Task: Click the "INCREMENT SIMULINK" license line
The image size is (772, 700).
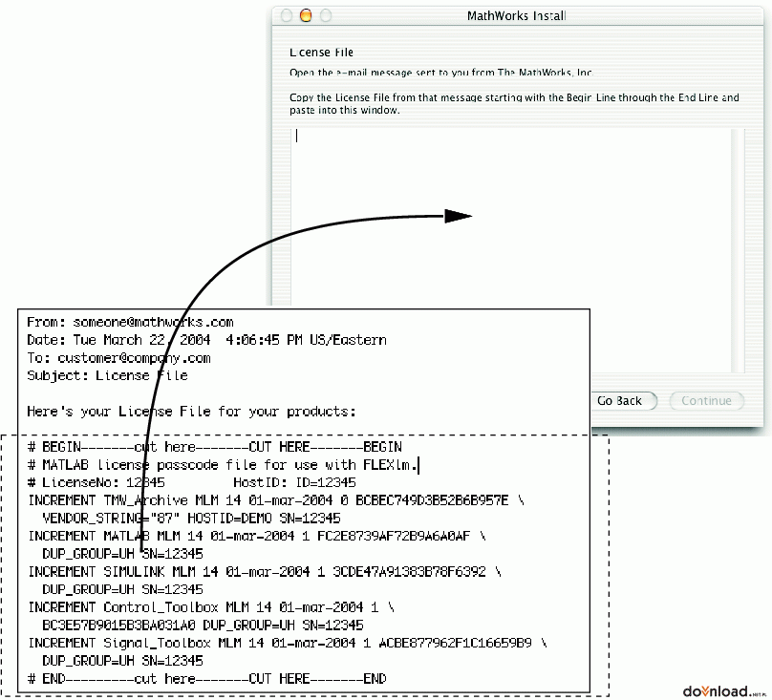Action: pos(265,571)
